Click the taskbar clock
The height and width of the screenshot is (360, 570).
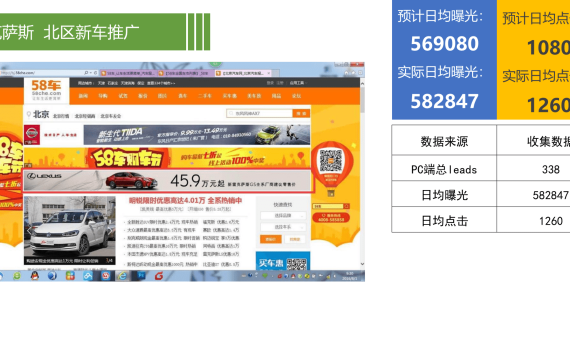coord(350,276)
